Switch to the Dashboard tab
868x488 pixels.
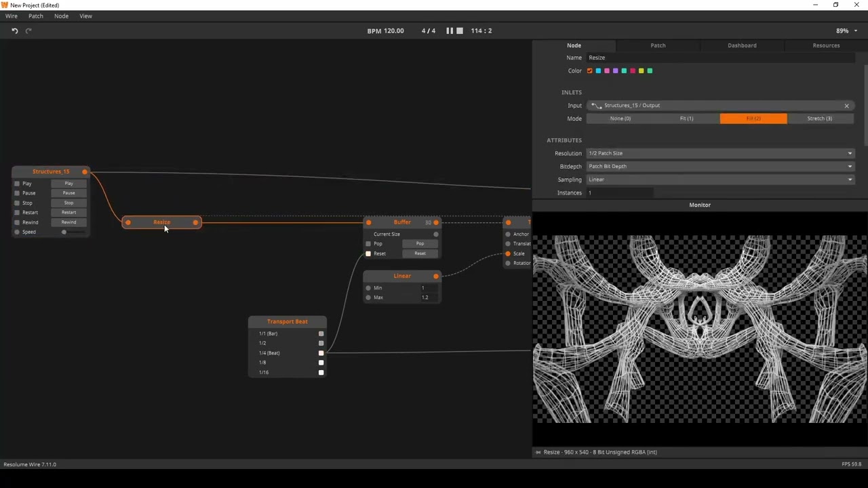click(x=742, y=45)
